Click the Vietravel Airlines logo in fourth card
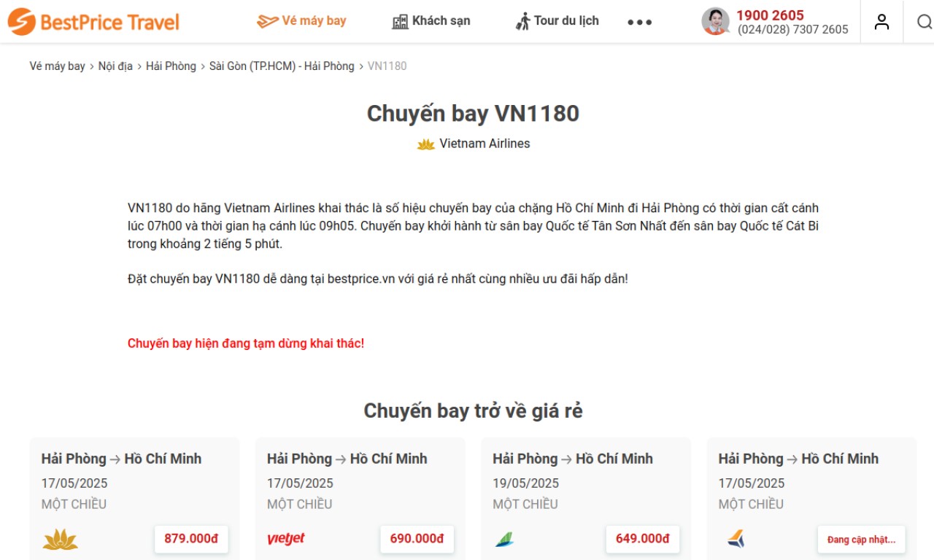The image size is (934, 560). [736, 540]
